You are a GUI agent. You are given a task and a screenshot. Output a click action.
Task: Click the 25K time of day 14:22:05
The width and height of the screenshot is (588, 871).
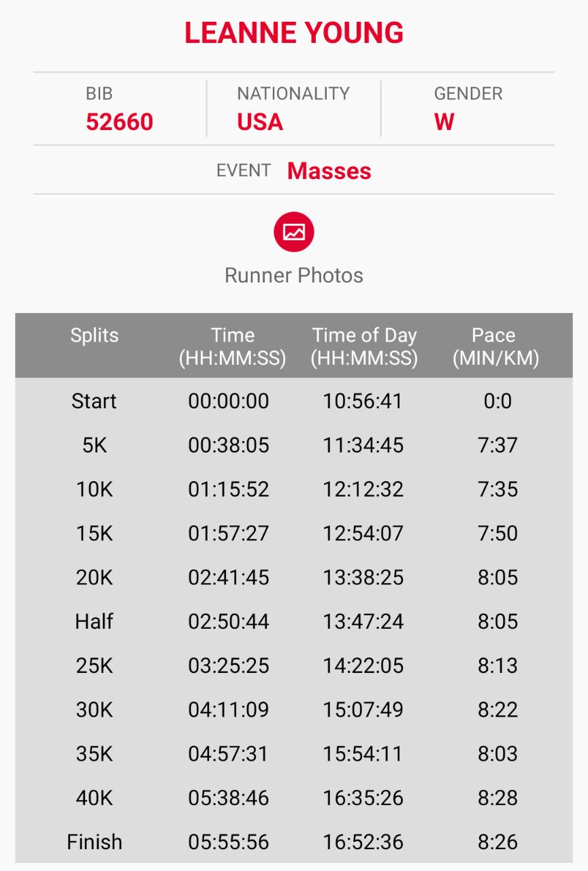(x=363, y=665)
